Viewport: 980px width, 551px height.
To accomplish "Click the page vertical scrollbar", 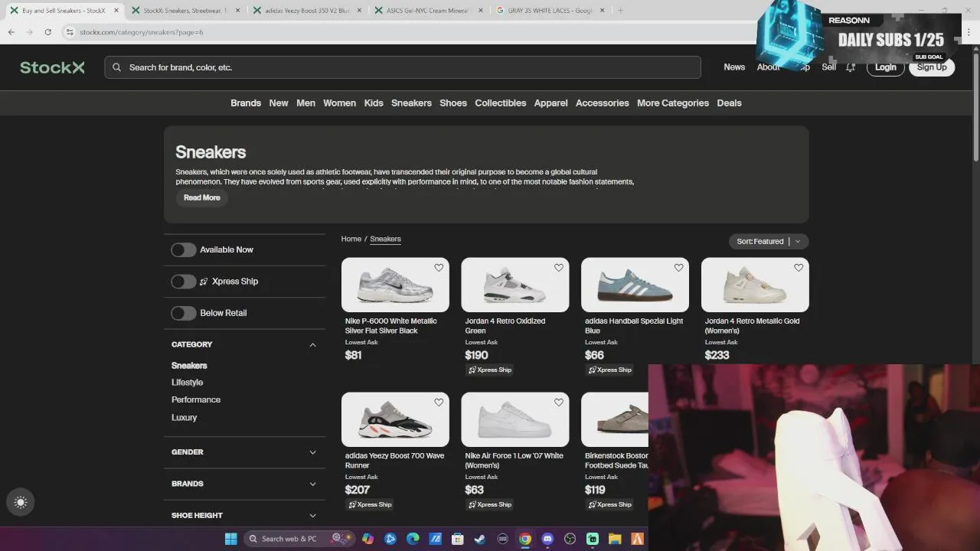I will (975, 107).
